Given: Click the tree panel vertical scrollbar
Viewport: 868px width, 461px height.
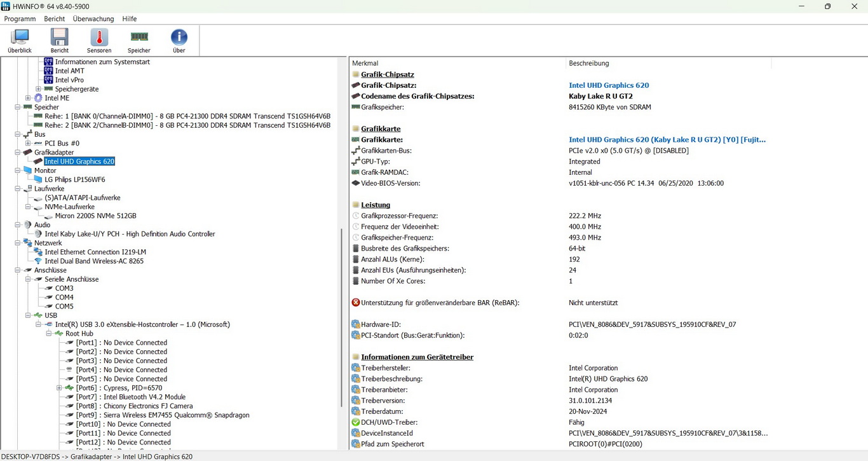Looking at the screenshot, I should click(x=342, y=318).
